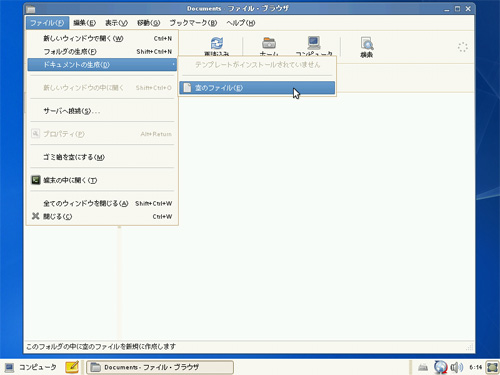Click the yellow note-taking panel icon
The image size is (500, 375).
coord(72,367)
